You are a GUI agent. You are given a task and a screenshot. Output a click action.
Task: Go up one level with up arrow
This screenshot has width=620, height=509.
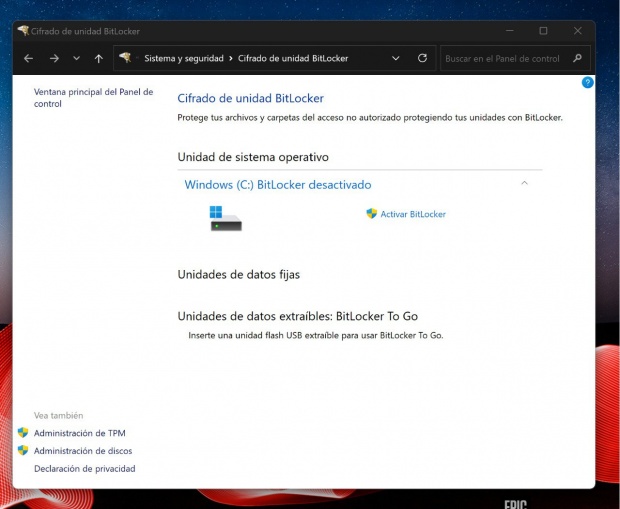98,59
